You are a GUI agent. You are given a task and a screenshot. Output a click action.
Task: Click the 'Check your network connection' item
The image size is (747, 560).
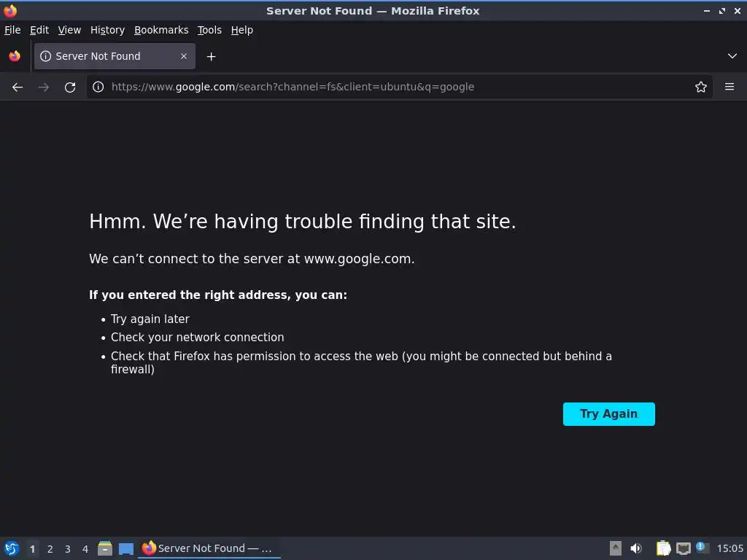[197, 337]
